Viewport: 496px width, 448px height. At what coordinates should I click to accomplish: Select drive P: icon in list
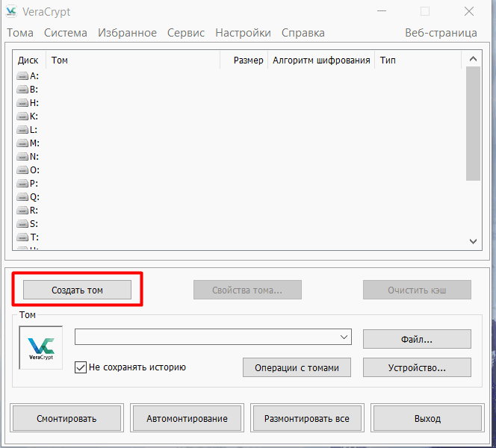point(22,184)
